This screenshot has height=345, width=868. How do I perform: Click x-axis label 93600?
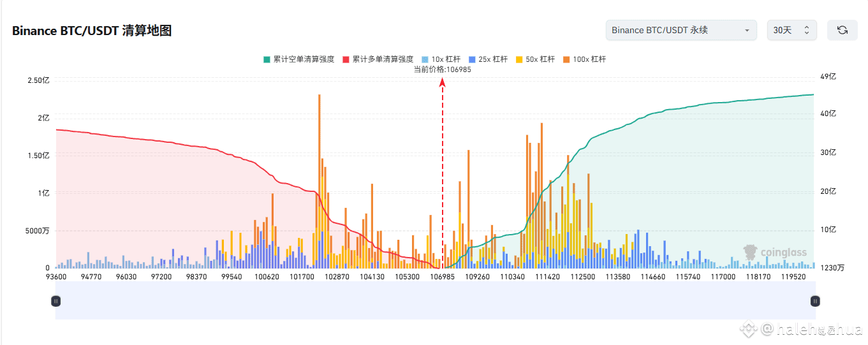pyautogui.click(x=56, y=277)
